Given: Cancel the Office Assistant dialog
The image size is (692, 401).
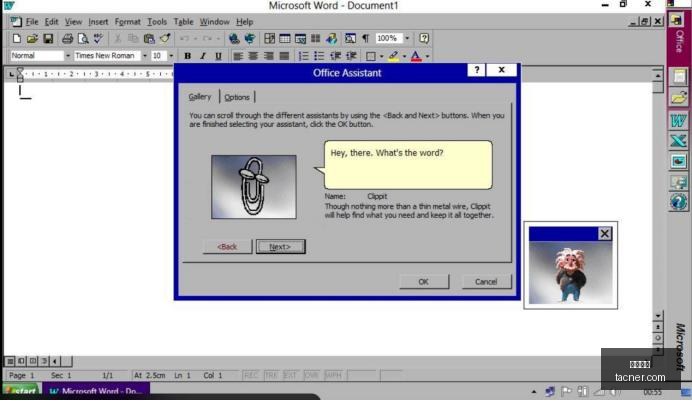Looking at the screenshot, I should tap(486, 281).
